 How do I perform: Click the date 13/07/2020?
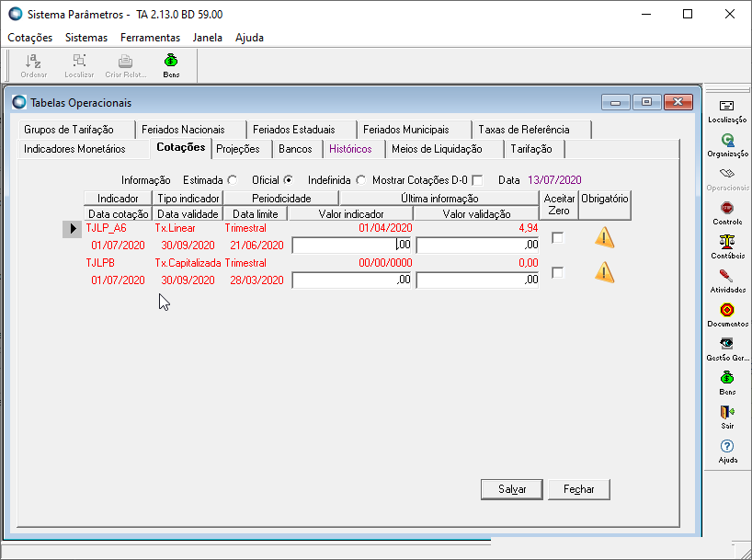click(x=554, y=180)
